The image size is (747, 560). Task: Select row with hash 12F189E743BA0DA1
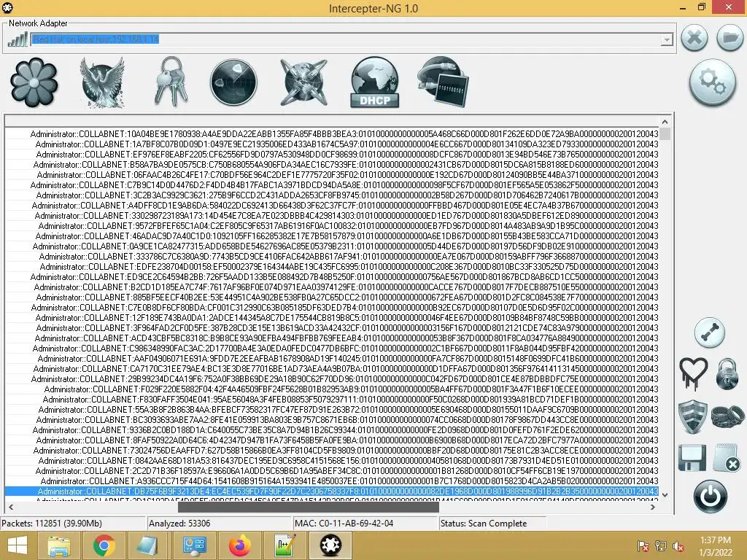point(332,318)
